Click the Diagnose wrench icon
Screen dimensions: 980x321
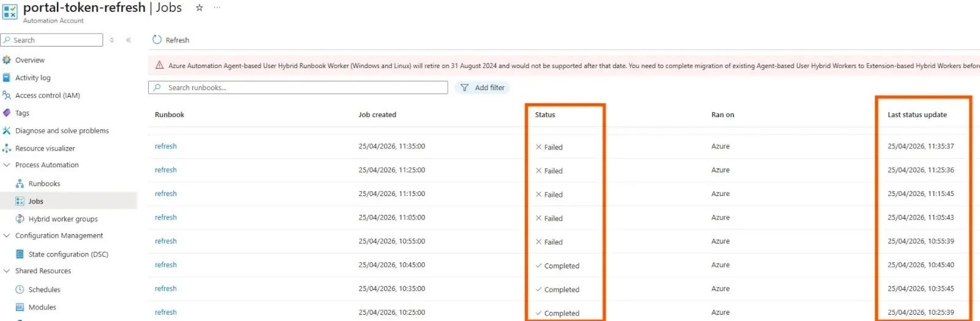[7, 130]
